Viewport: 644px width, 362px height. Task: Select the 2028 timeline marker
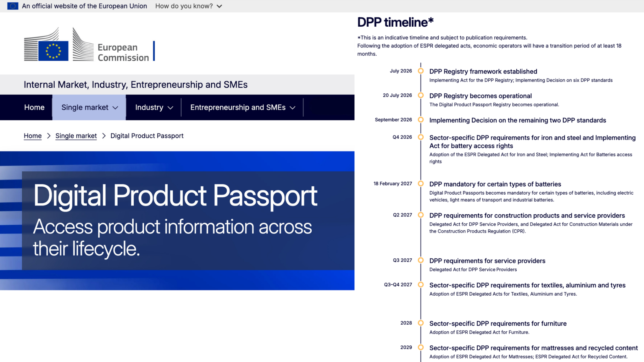click(x=421, y=323)
